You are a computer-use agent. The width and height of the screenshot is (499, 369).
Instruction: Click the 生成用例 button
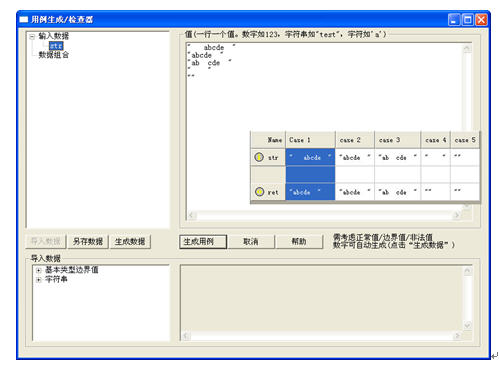click(x=203, y=242)
